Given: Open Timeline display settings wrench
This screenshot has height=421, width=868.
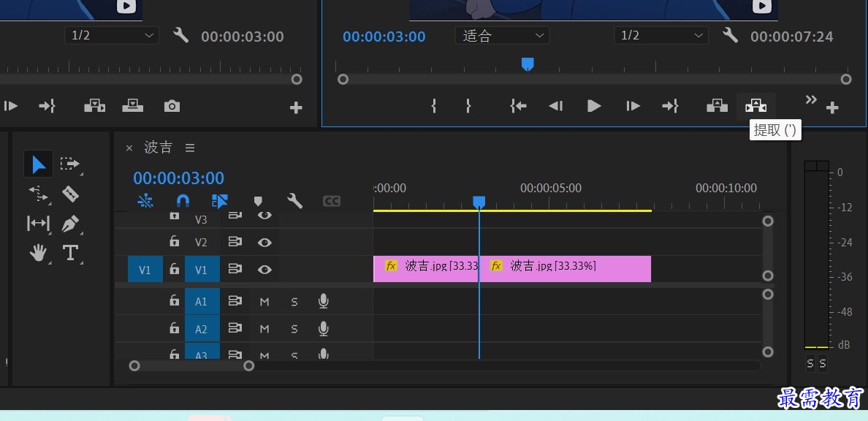Looking at the screenshot, I should click(x=295, y=200).
